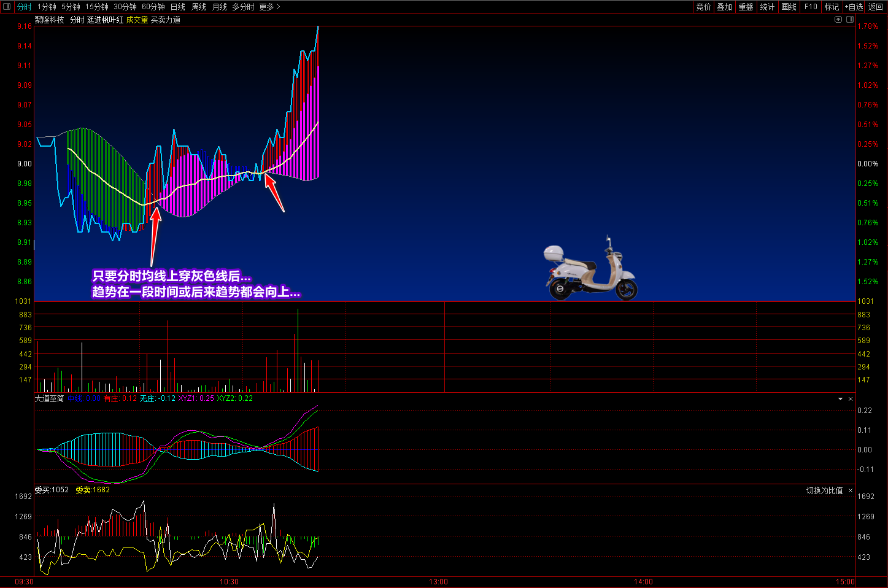Image resolution: width=888 pixels, height=588 pixels.
Task: Click the scooter image on the chart
Action: pyautogui.click(x=590, y=271)
